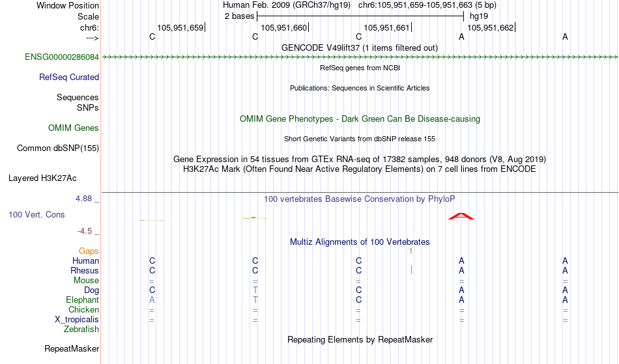
Task: Click the Publications: Sequences in Scientific Articles title
Action: [360, 88]
